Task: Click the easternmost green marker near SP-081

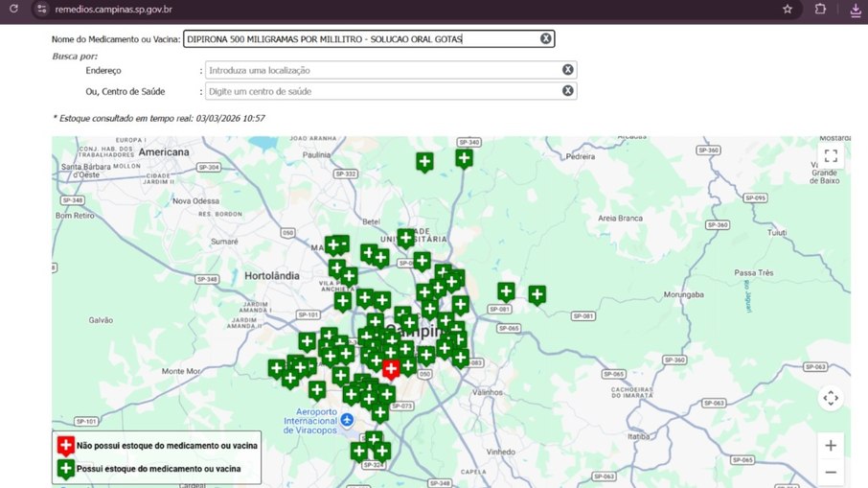Action: 537,295
